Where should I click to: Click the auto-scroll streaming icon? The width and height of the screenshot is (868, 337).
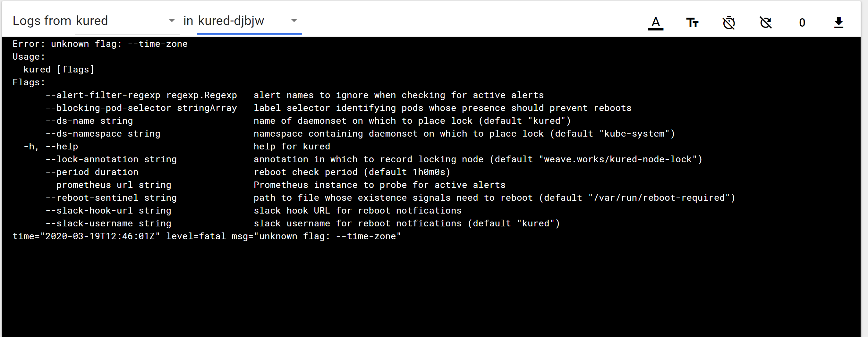point(766,22)
